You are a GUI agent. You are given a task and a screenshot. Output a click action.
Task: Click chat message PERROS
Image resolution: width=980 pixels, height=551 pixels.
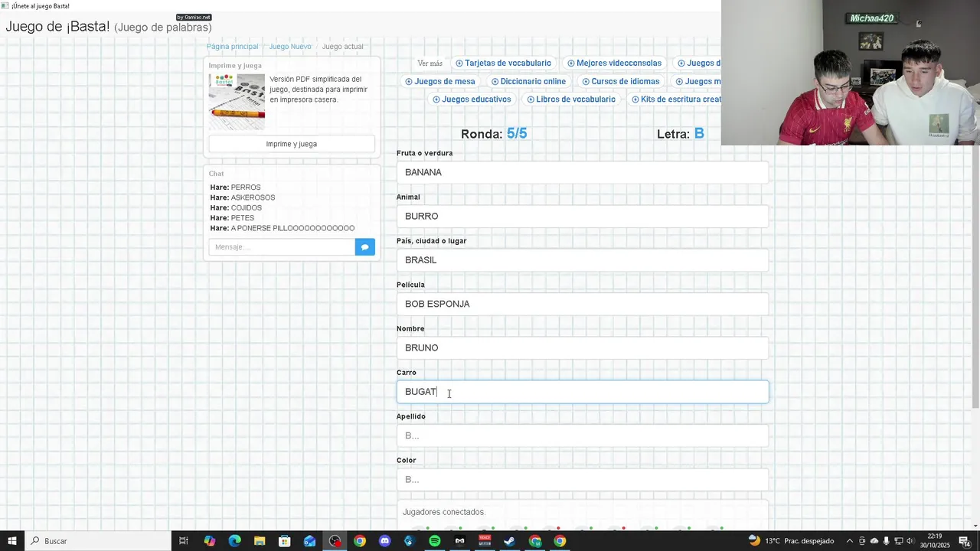point(246,187)
